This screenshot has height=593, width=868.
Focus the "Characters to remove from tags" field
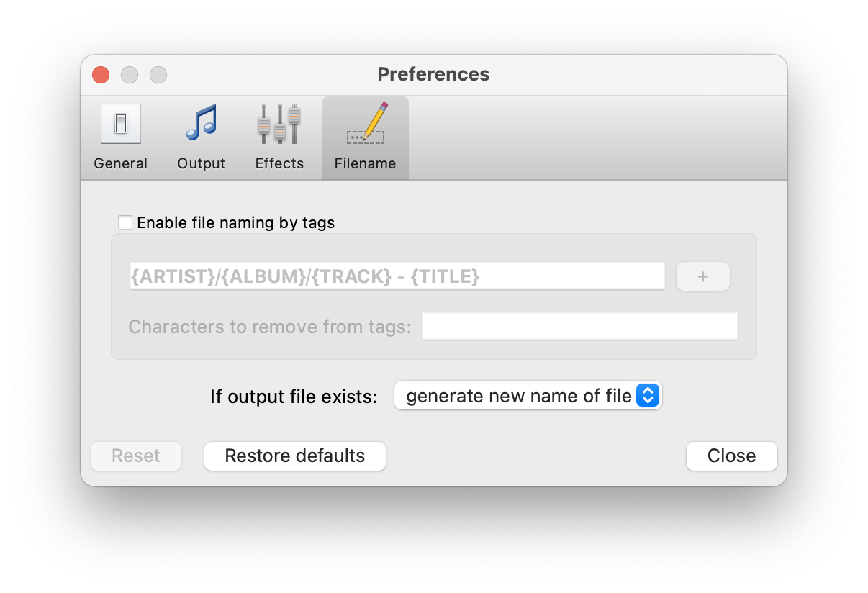coord(579,327)
